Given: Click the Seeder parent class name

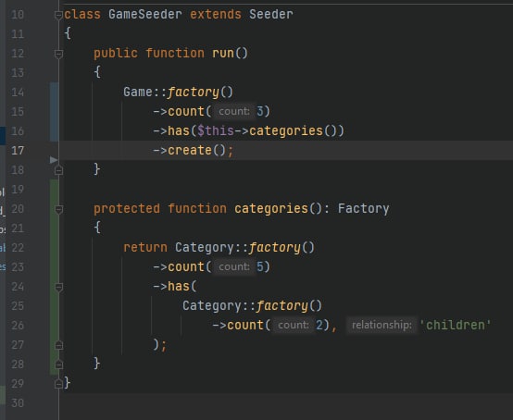Looking at the screenshot, I should coord(271,15).
